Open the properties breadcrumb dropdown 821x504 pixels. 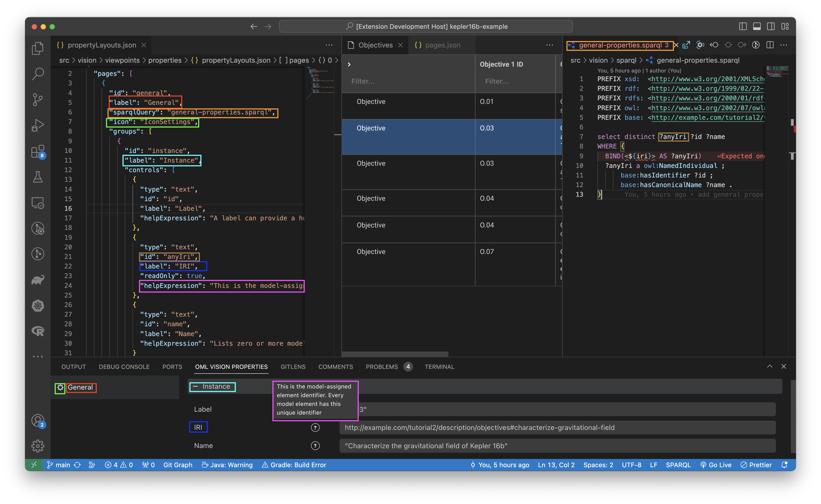[x=165, y=60]
